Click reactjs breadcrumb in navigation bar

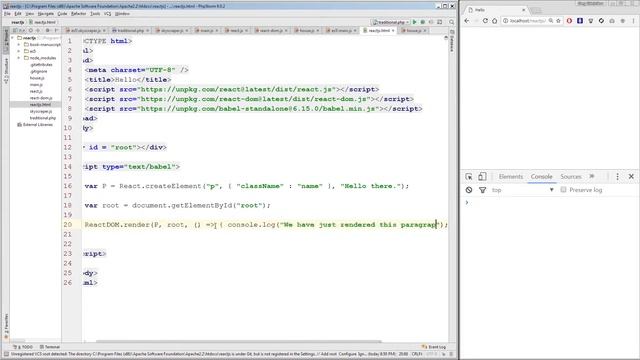click(x=18, y=22)
